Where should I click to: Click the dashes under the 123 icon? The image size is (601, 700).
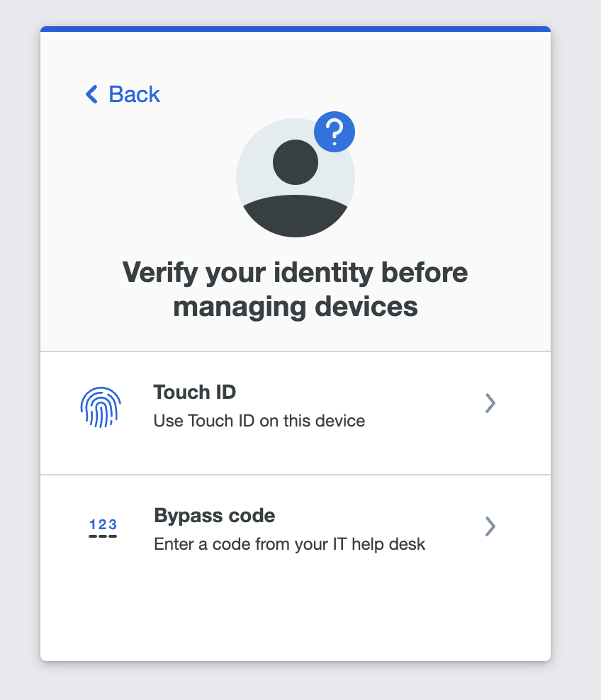click(103, 536)
